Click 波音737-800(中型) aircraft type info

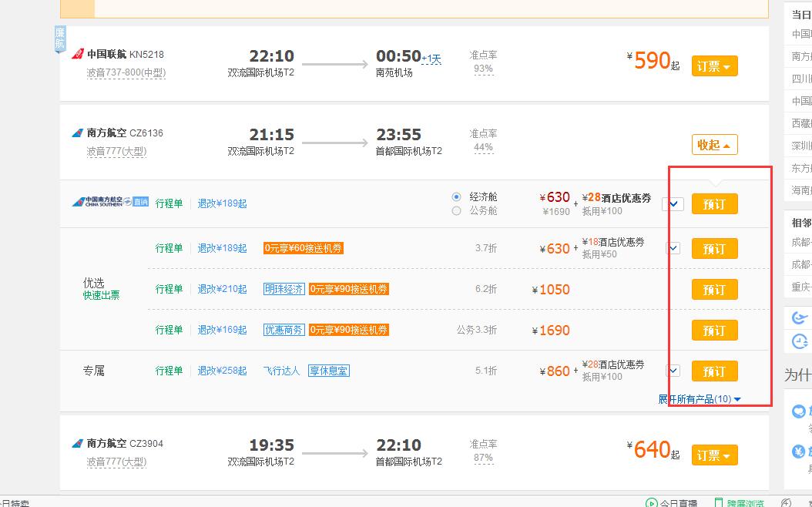click(126, 72)
